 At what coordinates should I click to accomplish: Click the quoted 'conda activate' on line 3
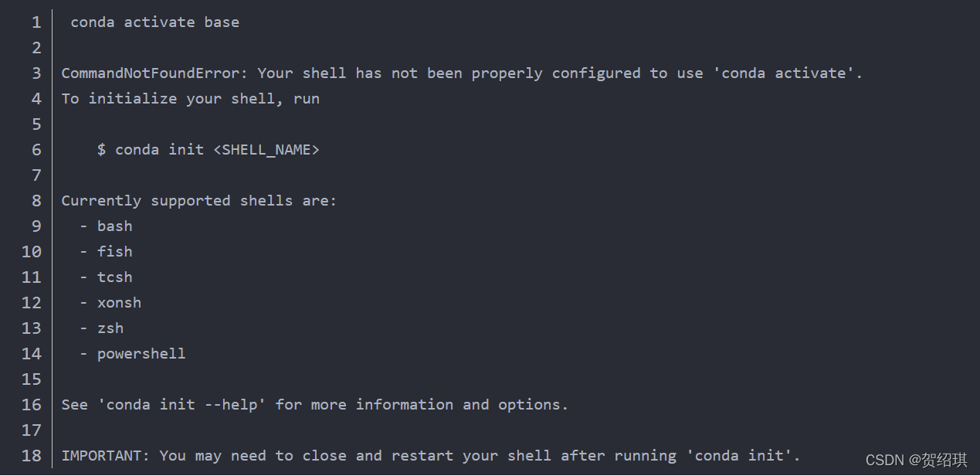tap(785, 73)
